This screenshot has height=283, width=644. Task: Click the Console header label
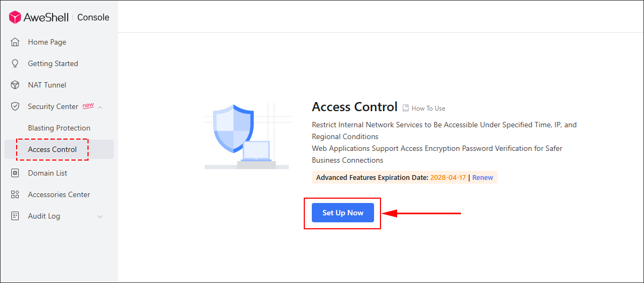(93, 17)
